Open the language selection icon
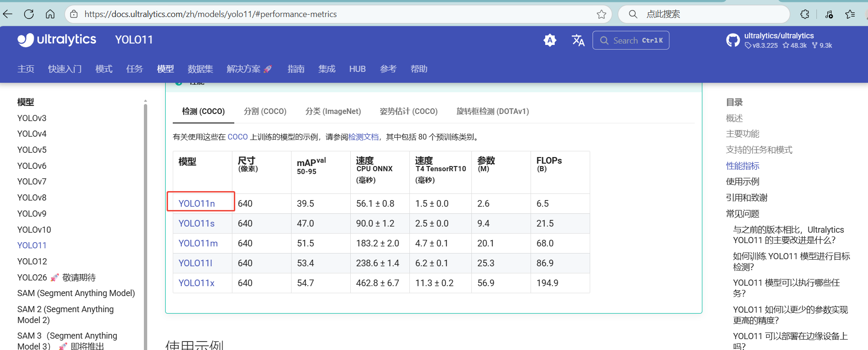Screen dimensions: 868x350 (x=578, y=40)
